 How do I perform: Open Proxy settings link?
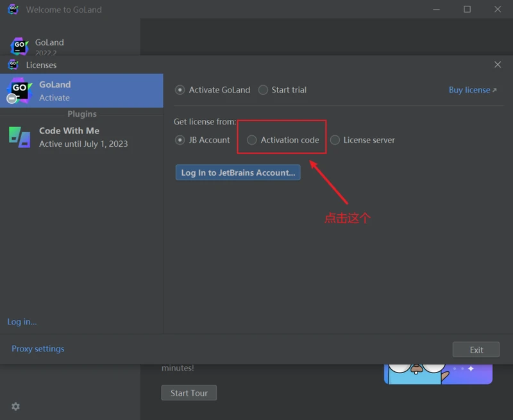tap(38, 349)
